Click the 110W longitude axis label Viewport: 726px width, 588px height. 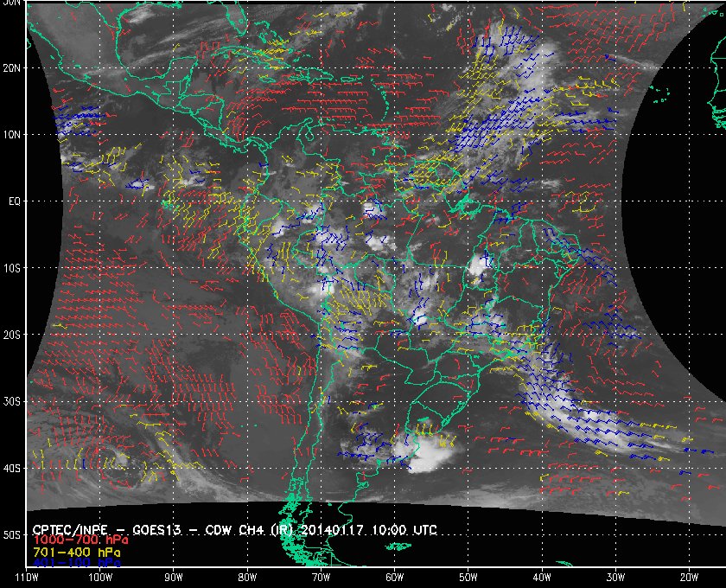click(27, 577)
